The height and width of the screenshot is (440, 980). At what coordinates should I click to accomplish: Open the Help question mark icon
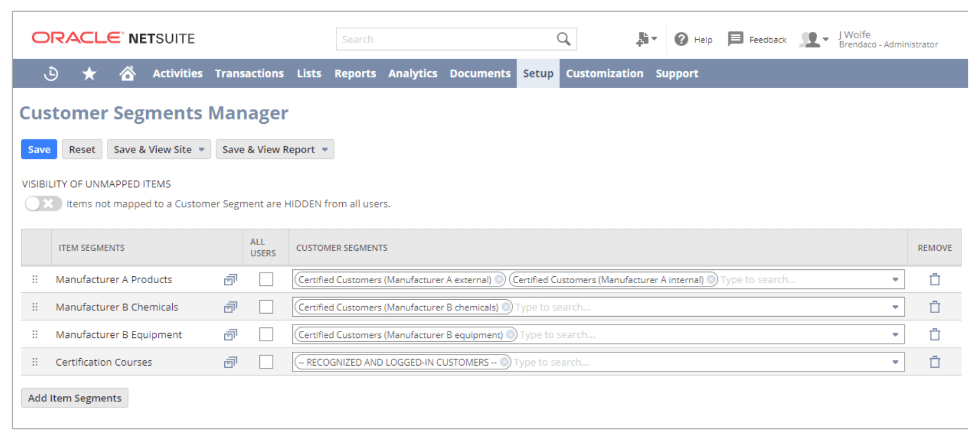pos(681,39)
